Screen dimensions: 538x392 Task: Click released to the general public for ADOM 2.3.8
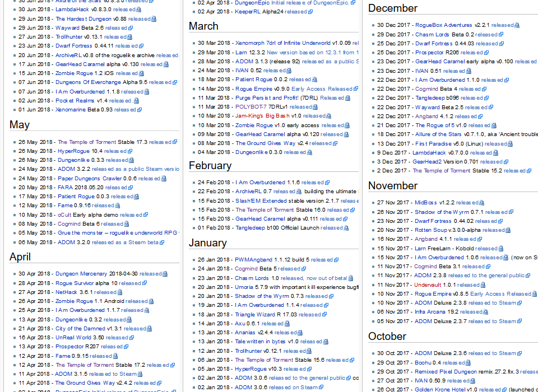(486, 276)
